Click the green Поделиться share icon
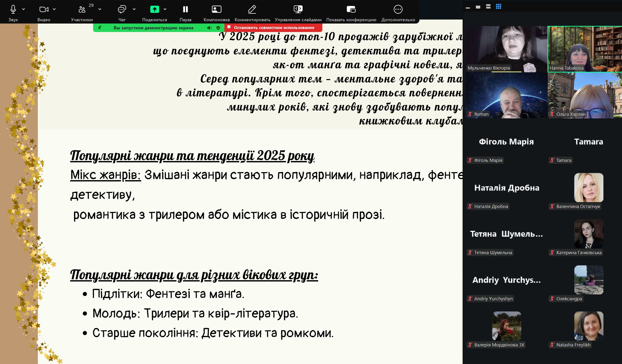 pyautogui.click(x=154, y=9)
